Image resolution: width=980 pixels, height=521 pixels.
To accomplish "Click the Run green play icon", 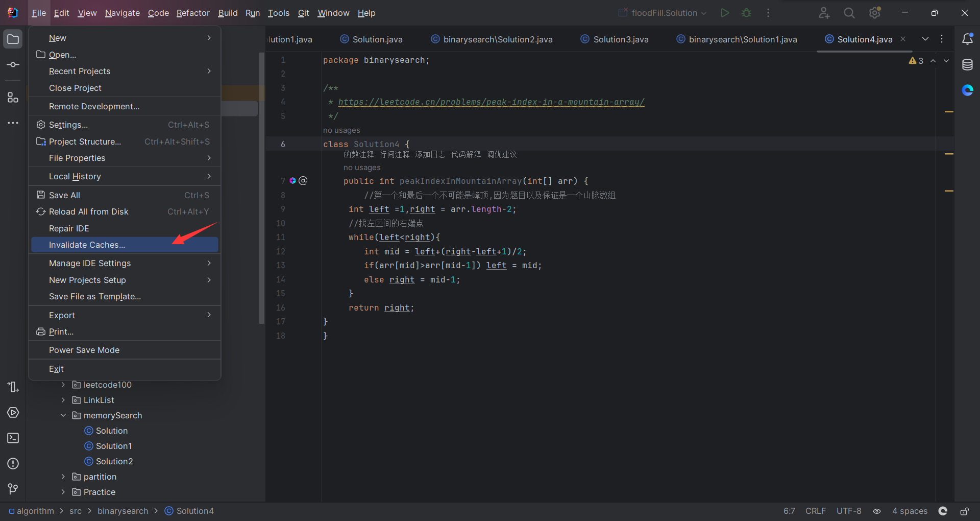I will click(724, 13).
